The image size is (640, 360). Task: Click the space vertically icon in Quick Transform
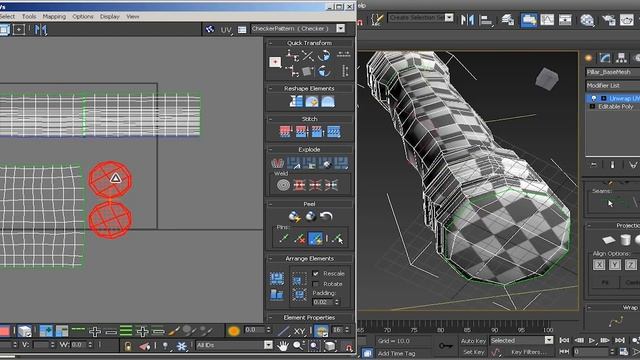[345, 71]
